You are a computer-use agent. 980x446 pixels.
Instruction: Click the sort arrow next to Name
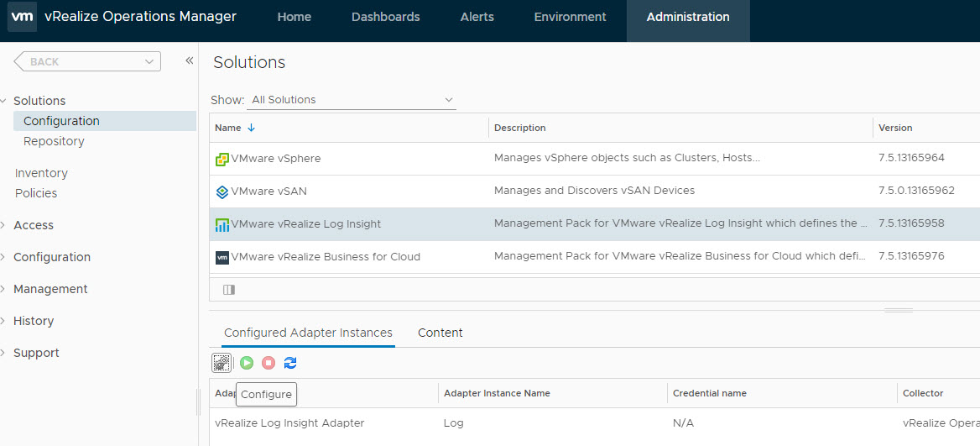251,128
